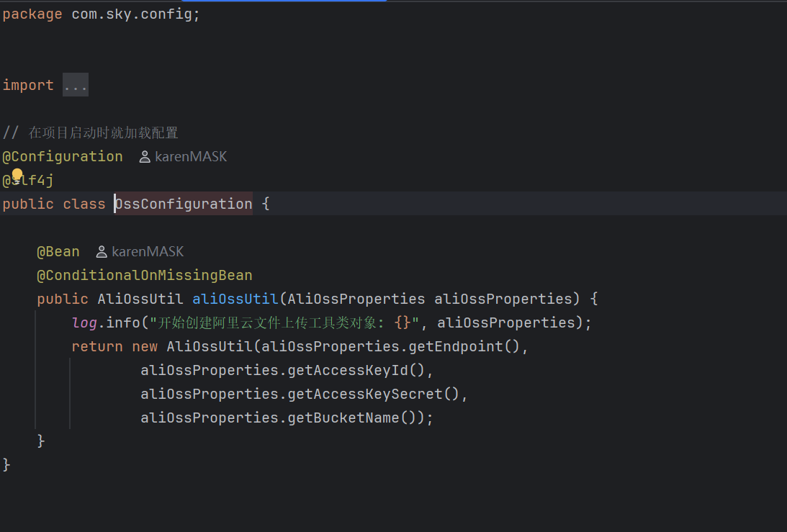Image resolution: width=787 pixels, height=532 pixels.
Task: Click the 'class' keyword
Action: point(84,204)
